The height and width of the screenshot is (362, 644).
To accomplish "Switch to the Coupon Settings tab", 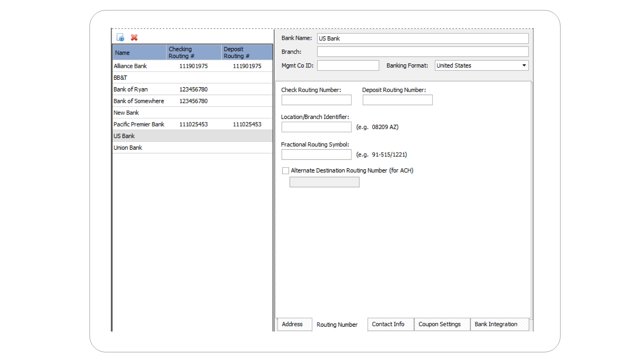I will point(439,324).
